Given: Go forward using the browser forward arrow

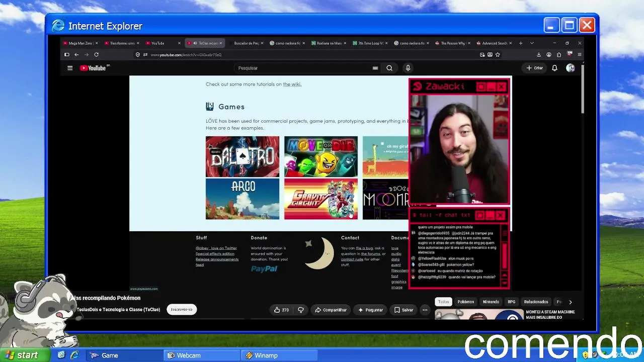Looking at the screenshot, I should pyautogui.click(x=87, y=55).
